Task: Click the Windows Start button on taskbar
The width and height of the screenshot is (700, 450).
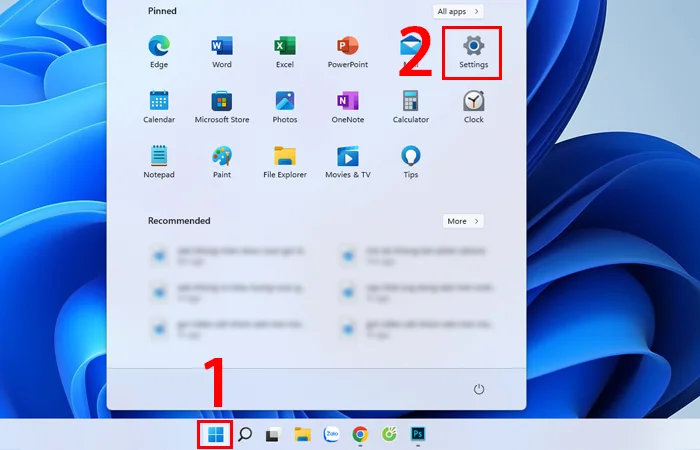Action: coord(214,435)
